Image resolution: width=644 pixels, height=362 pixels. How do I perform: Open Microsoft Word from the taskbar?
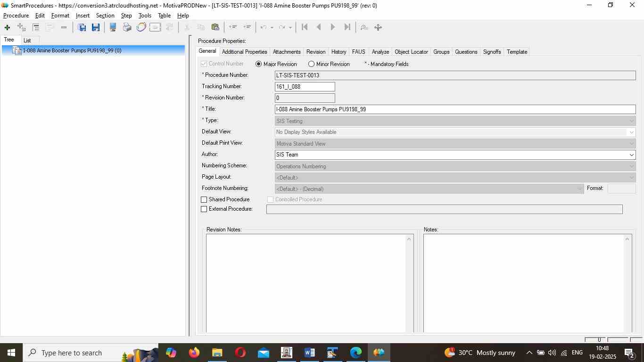(309, 353)
